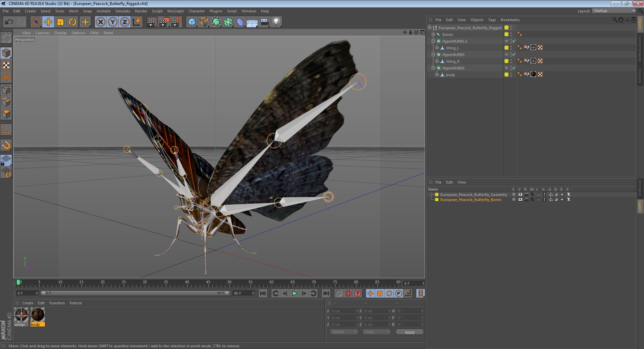
Task: Click the preview range slider bar
Action: (x=135, y=293)
